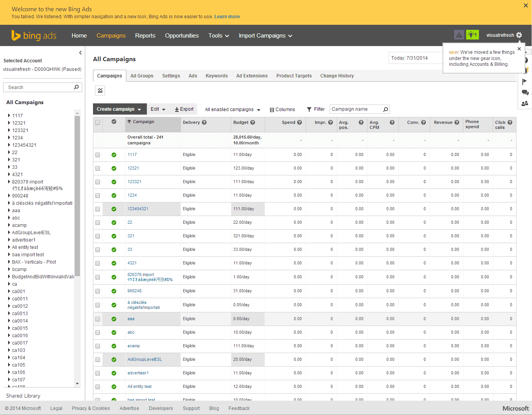
Task: Open the Edit dropdown menu
Action: pyautogui.click(x=158, y=109)
